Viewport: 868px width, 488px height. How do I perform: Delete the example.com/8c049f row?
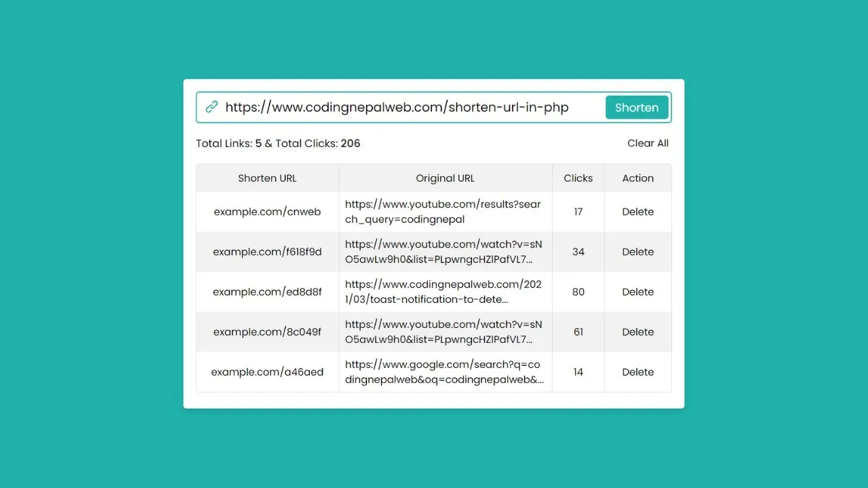[x=638, y=331]
